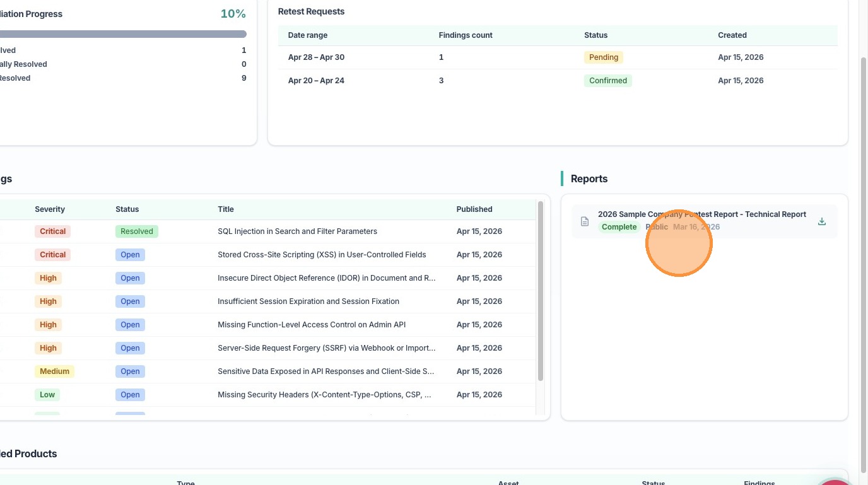Viewport: 868px width, 485px height.
Task: Click the findings count 1 on the Pending row
Action: click(x=442, y=57)
